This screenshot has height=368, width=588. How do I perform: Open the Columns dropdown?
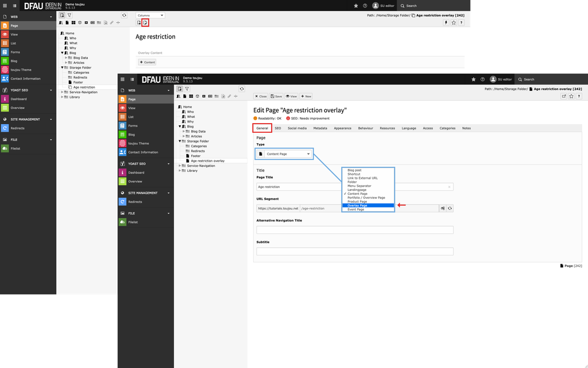click(x=150, y=15)
